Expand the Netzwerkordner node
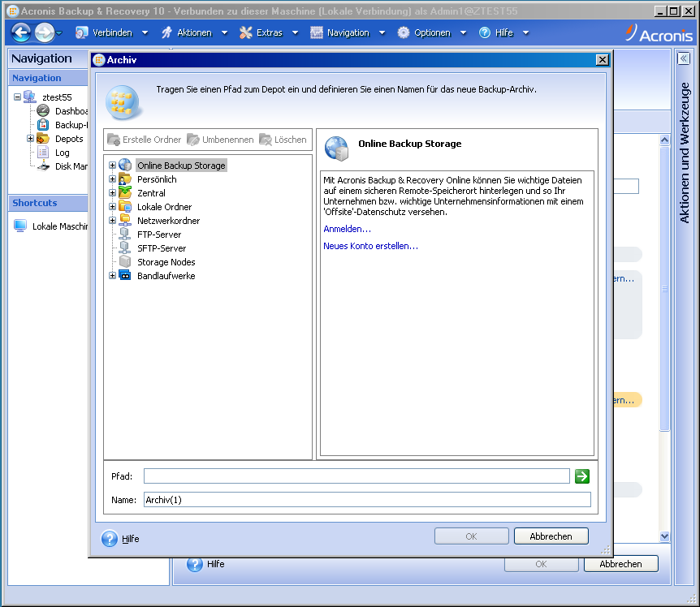This screenshot has width=700, height=607. pos(113,221)
